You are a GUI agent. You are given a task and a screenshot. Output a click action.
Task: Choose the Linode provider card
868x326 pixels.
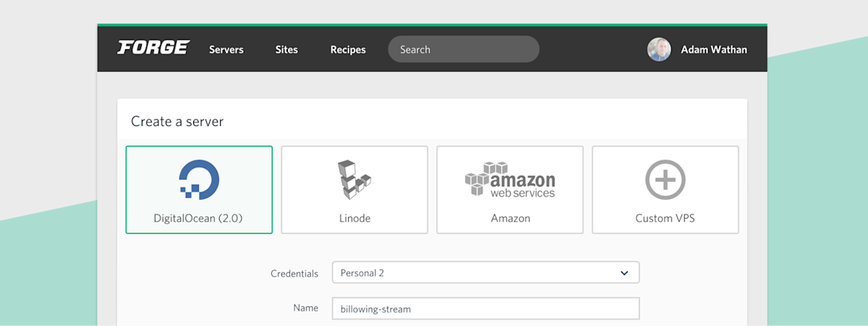[x=354, y=190]
